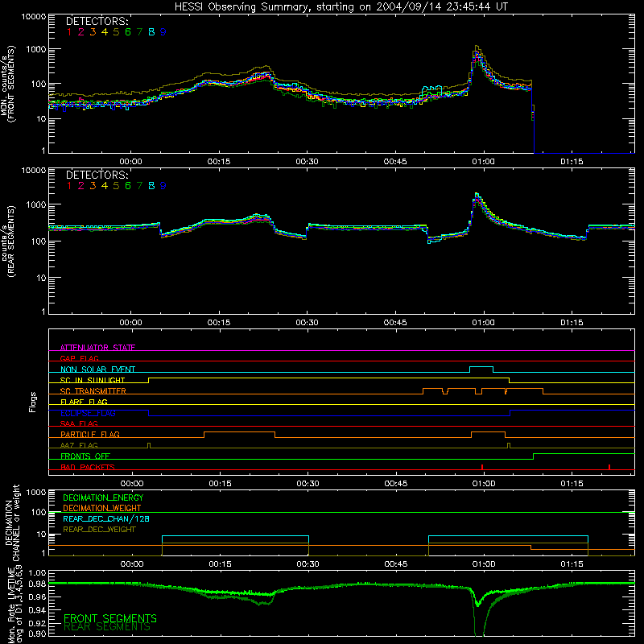The height and width of the screenshot is (644, 644).
Task: Click detector 9 in the rear segments legend
Action: click(x=163, y=186)
